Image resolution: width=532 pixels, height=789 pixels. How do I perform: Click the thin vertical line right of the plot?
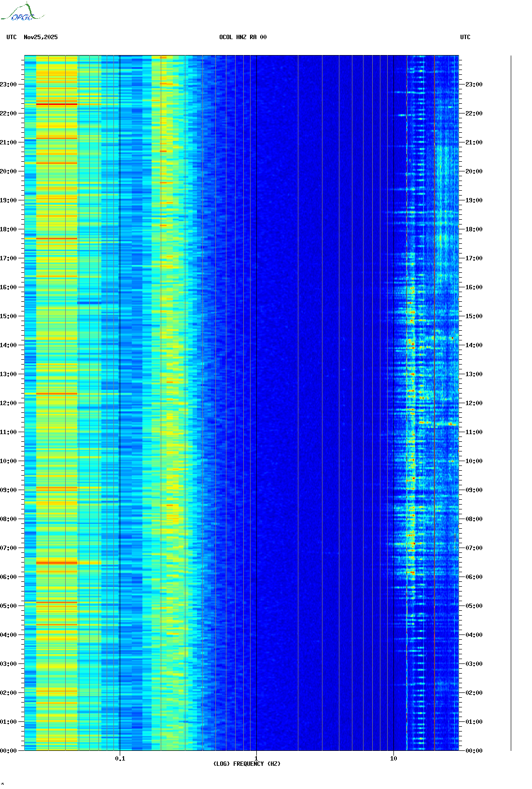(x=511, y=386)
